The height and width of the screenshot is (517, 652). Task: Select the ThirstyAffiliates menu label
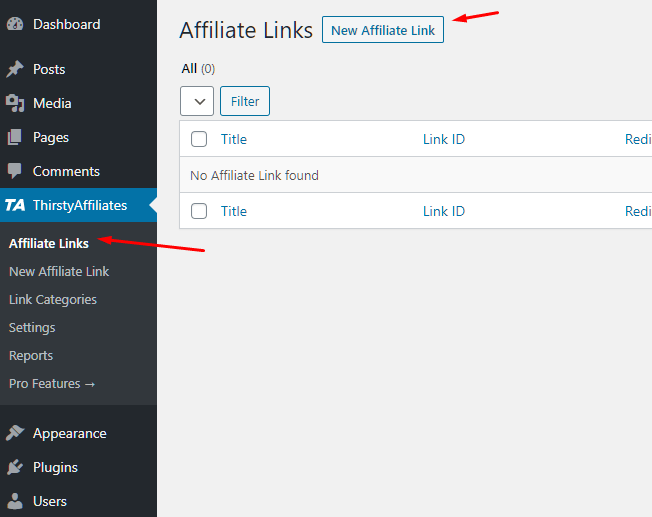(80, 205)
